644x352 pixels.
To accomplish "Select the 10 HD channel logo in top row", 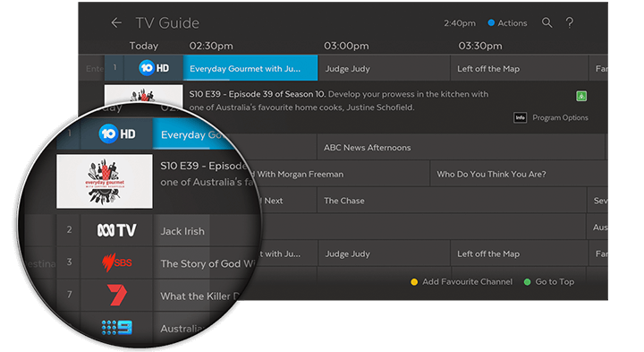I will pos(154,68).
